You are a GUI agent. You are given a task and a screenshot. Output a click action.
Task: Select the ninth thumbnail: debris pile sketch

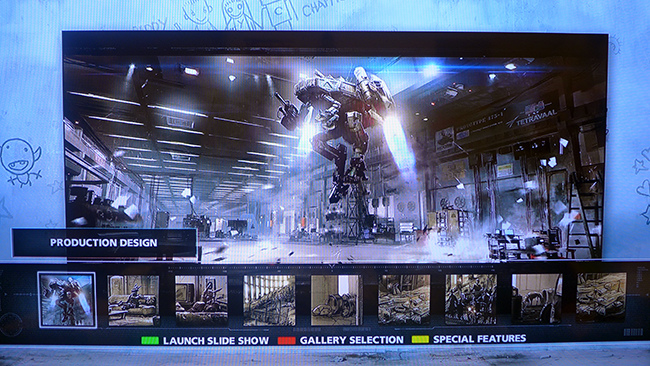(x=601, y=297)
